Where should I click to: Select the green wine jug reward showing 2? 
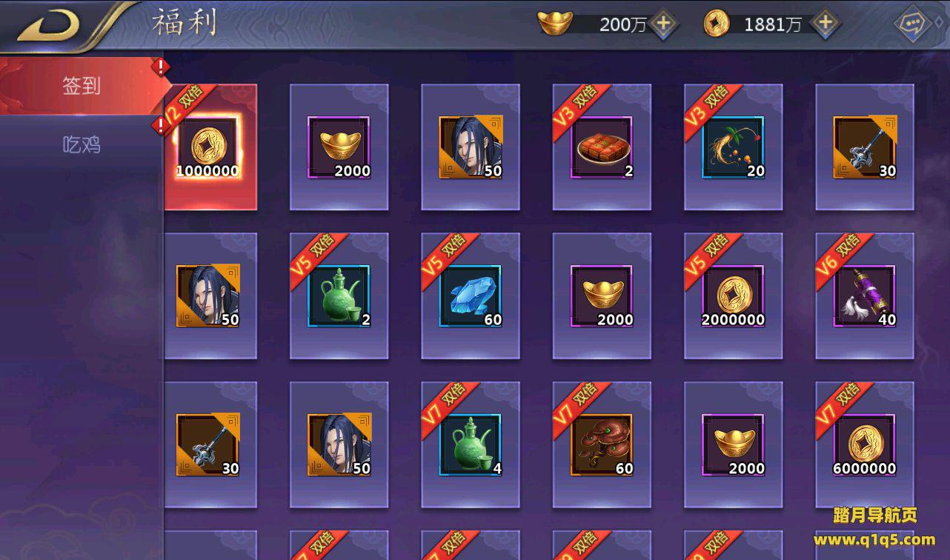[x=339, y=296]
